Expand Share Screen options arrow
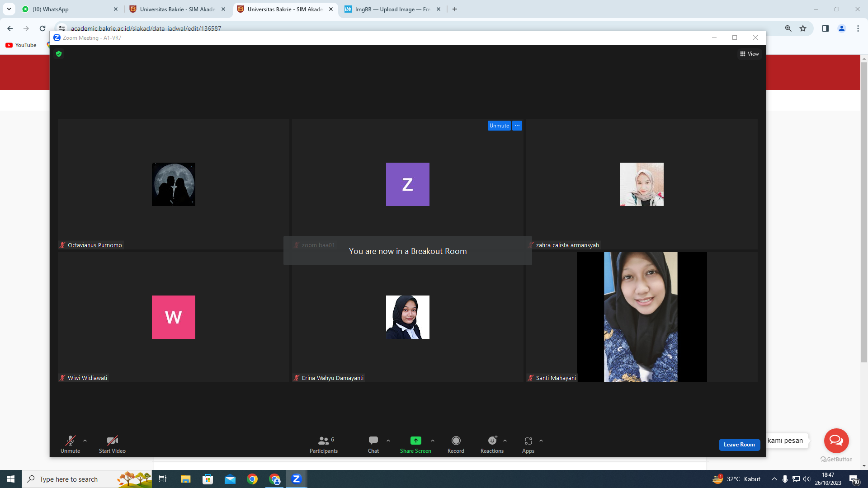The width and height of the screenshot is (868, 488). point(433,441)
